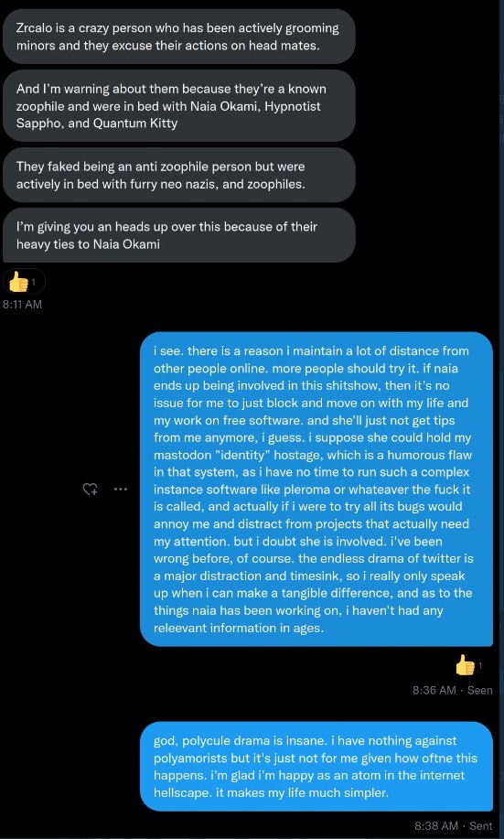The image size is (504, 839).
Task: Select message starting 'And I'm warning about them'
Action: tap(178, 105)
